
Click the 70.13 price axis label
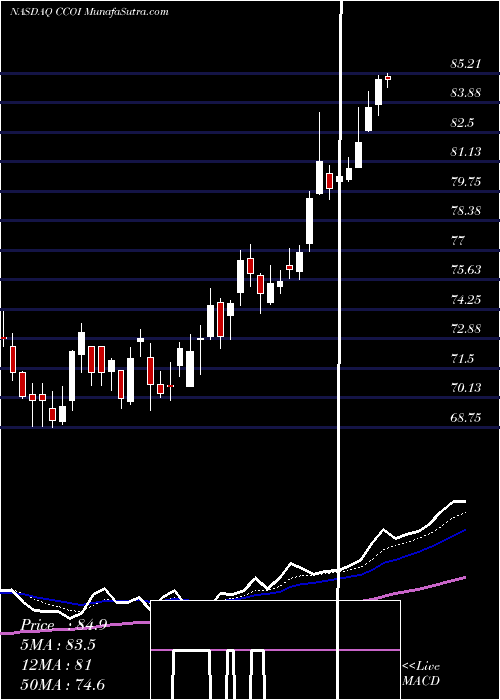[x=466, y=388]
